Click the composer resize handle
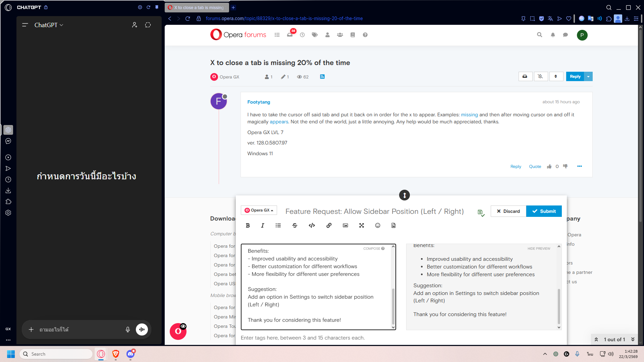The height and width of the screenshot is (362, 644). click(x=404, y=195)
